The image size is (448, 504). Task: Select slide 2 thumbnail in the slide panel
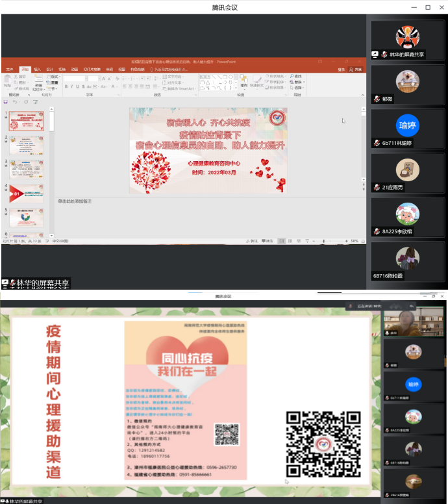click(x=26, y=145)
